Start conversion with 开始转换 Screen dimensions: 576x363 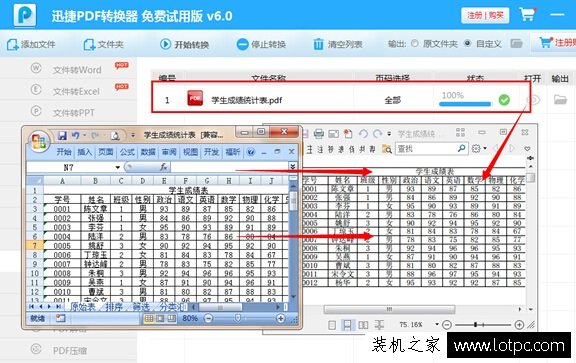click(184, 44)
